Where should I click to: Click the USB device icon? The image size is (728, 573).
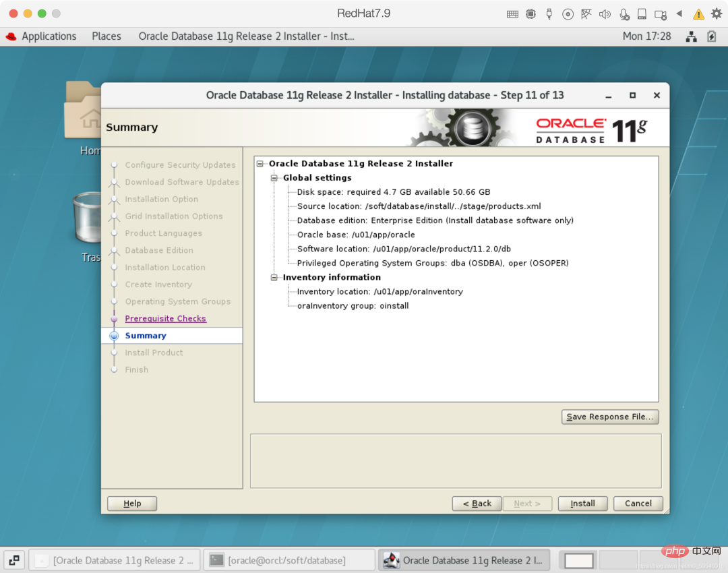[x=549, y=14]
